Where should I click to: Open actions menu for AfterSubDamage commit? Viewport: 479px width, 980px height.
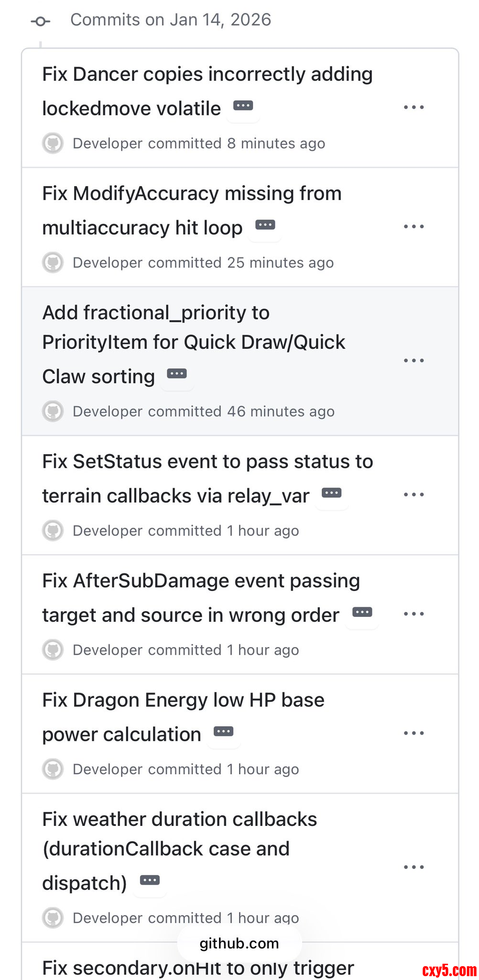pyautogui.click(x=414, y=614)
